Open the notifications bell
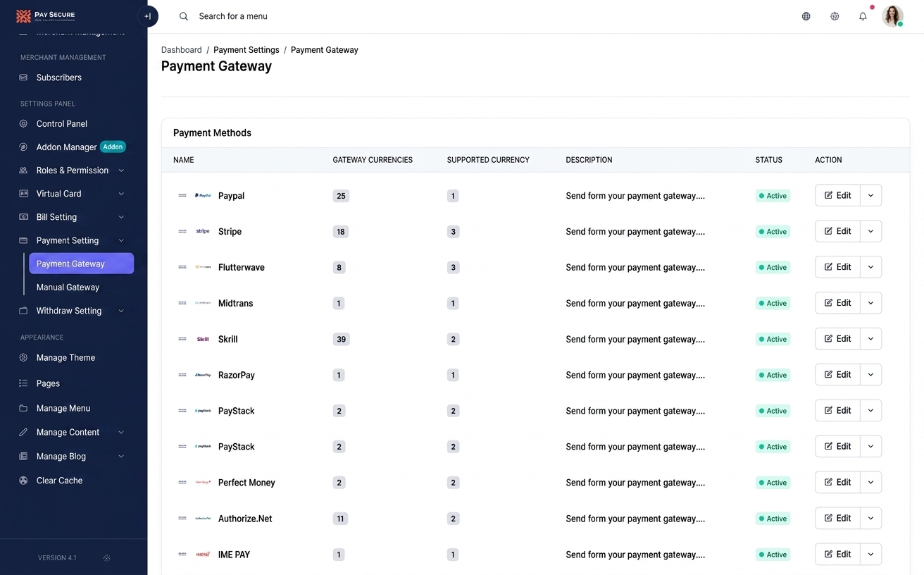This screenshot has width=924, height=575. click(863, 16)
